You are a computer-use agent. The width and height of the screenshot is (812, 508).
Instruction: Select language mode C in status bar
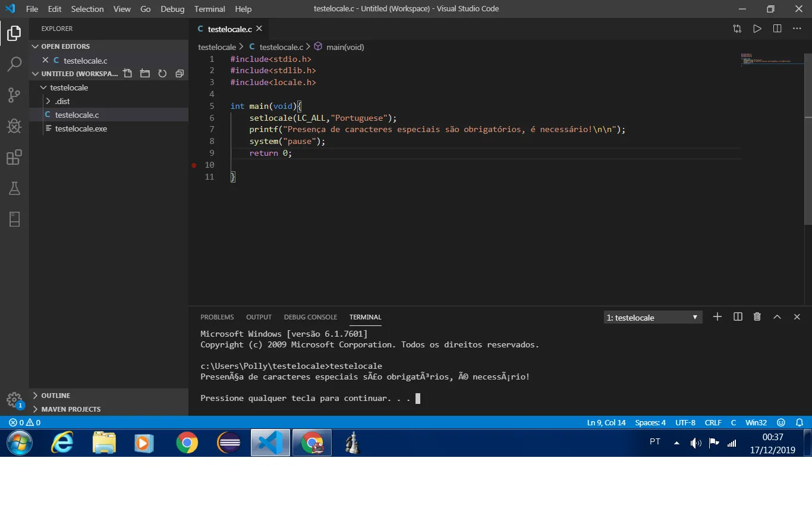pyautogui.click(x=734, y=422)
